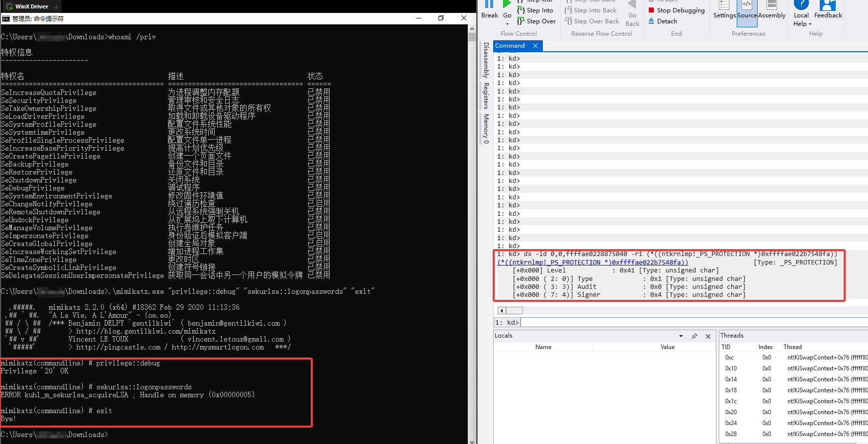The width and height of the screenshot is (868, 444).
Task: Pin the Locals panel
Action: [x=694, y=336]
